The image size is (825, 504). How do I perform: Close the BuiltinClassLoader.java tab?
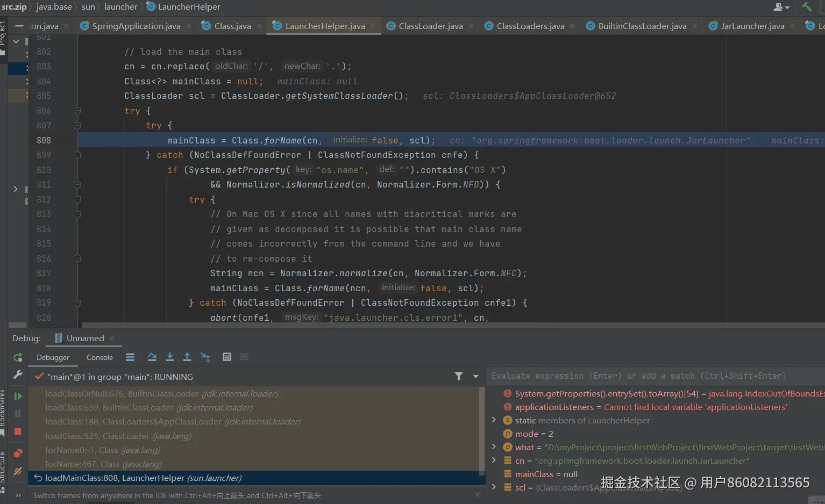(695, 26)
